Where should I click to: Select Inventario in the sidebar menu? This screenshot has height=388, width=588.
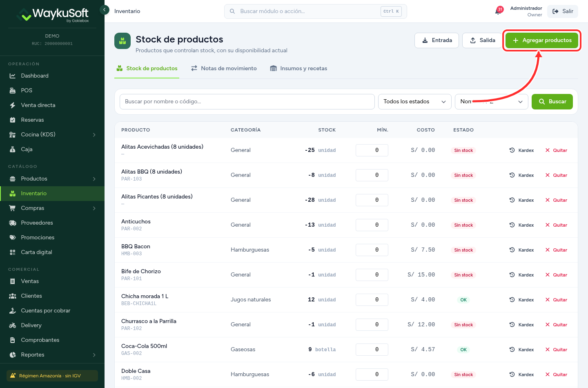click(52, 193)
